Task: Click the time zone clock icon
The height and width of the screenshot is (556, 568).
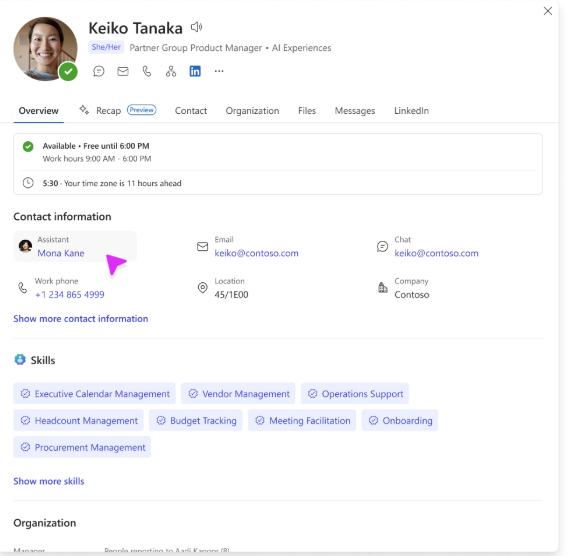Action: (28, 183)
